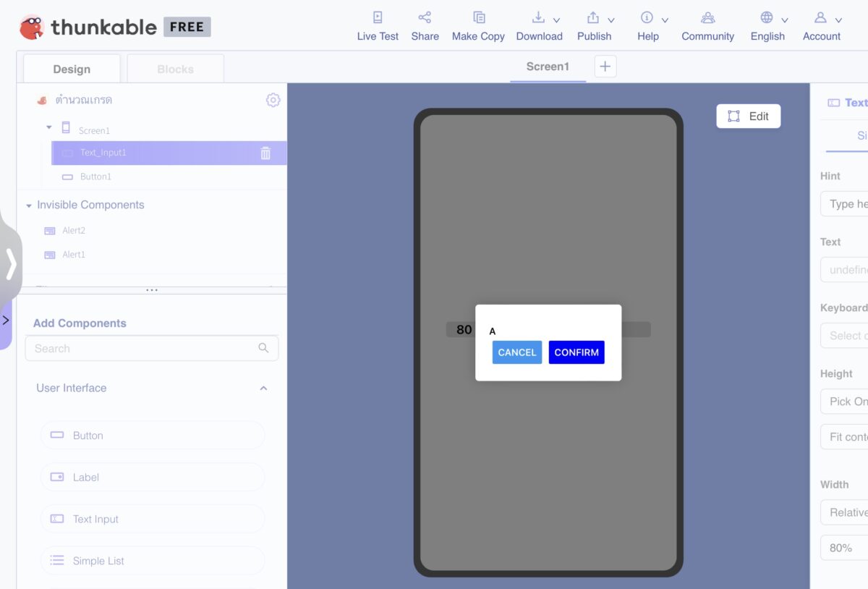Click the component Search field
Viewport: 868px width, 589px height.
click(x=145, y=348)
